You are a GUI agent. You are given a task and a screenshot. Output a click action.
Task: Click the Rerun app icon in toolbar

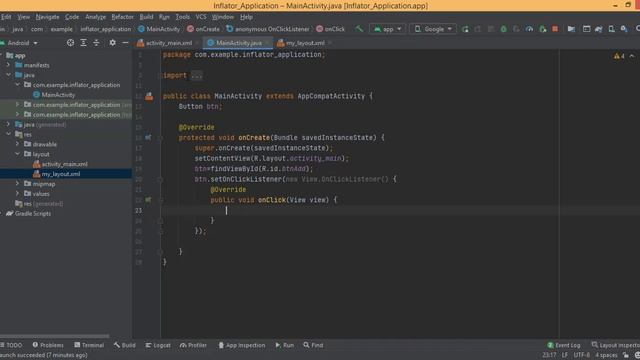(465, 29)
